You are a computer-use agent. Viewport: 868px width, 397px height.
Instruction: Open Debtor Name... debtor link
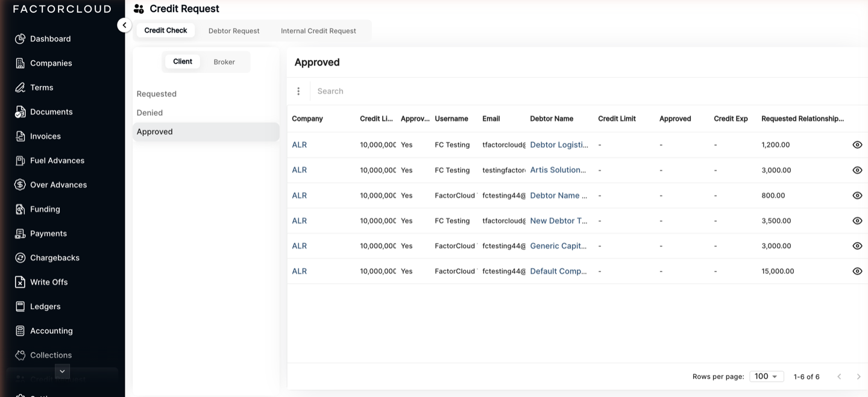pyautogui.click(x=559, y=196)
